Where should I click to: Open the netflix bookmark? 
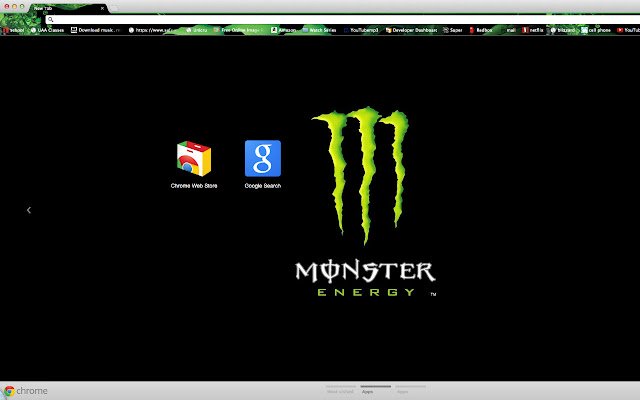click(533, 30)
